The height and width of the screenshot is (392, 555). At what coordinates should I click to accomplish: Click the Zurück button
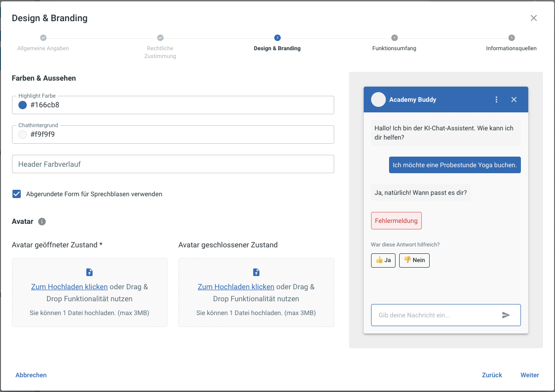coord(492,375)
